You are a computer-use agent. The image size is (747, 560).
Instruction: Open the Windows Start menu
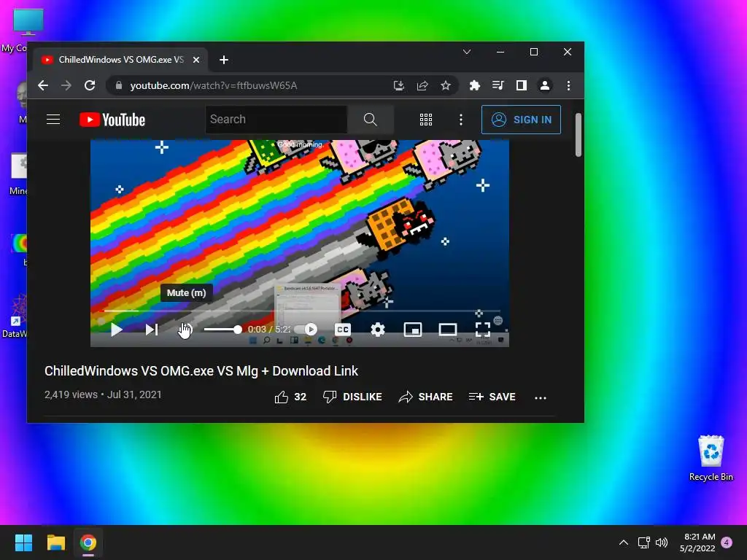tap(23, 542)
